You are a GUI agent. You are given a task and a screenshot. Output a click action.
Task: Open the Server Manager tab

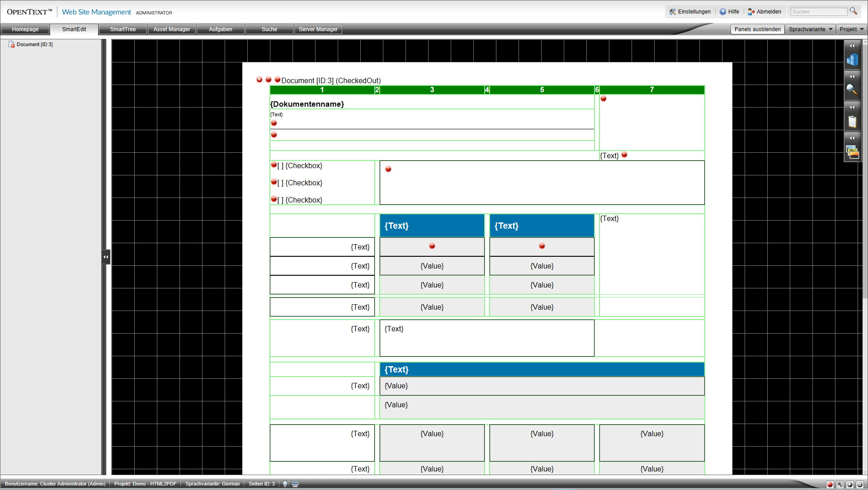[x=318, y=29]
